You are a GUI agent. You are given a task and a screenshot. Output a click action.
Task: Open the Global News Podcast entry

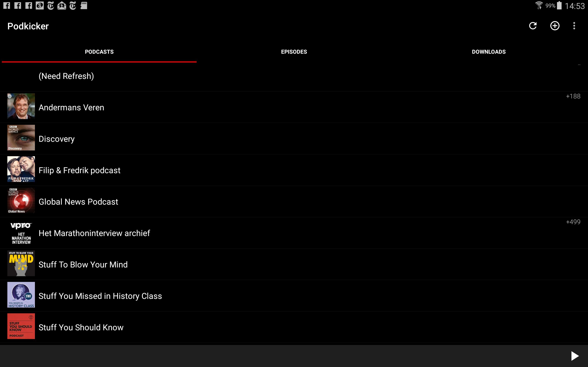pos(78,202)
